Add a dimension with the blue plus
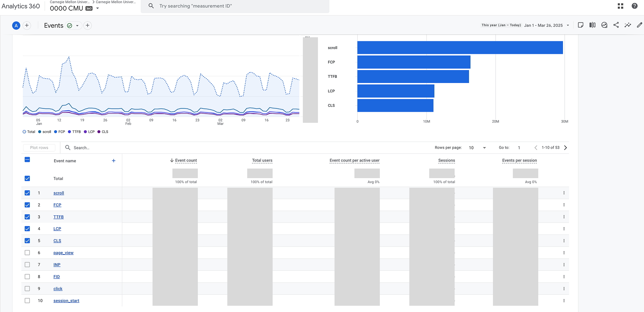Viewport: 644px width, 312px height. pos(113,161)
